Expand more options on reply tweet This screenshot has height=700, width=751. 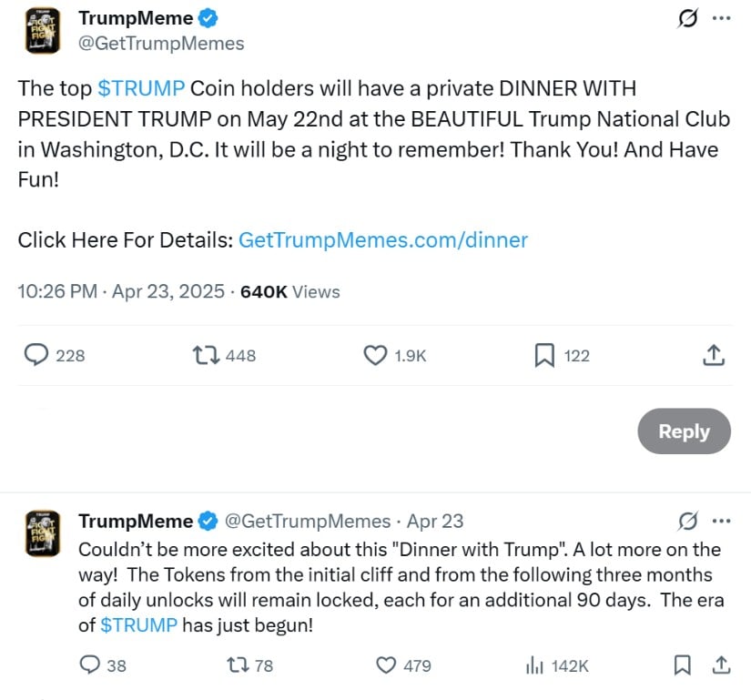click(721, 521)
